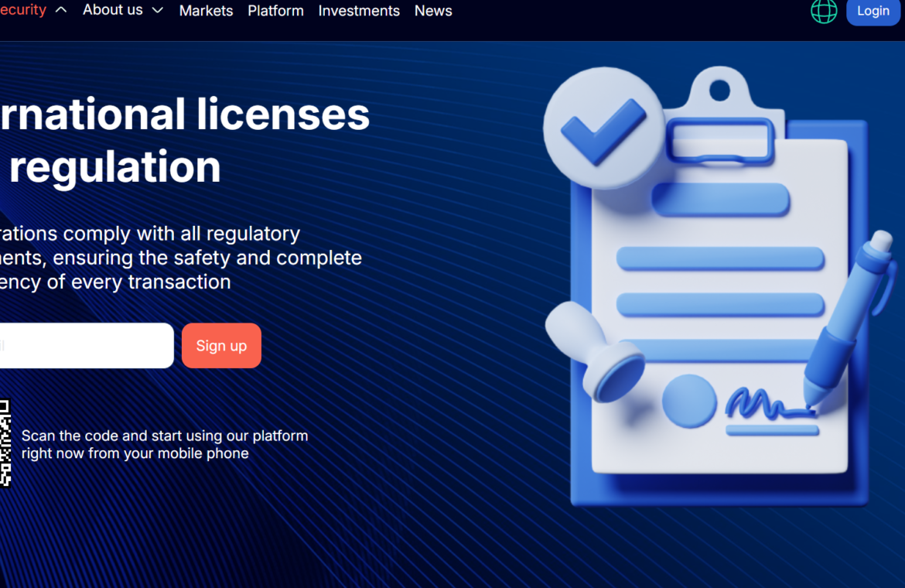This screenshot has width=905, height=588.
Task: Click the orange Sign up button
Action: pos(221,346)
